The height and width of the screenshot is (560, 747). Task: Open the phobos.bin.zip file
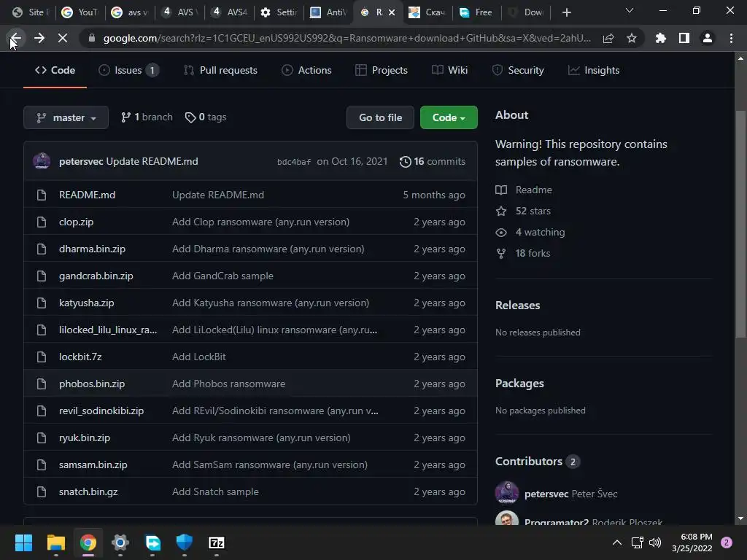click(92, 384)
